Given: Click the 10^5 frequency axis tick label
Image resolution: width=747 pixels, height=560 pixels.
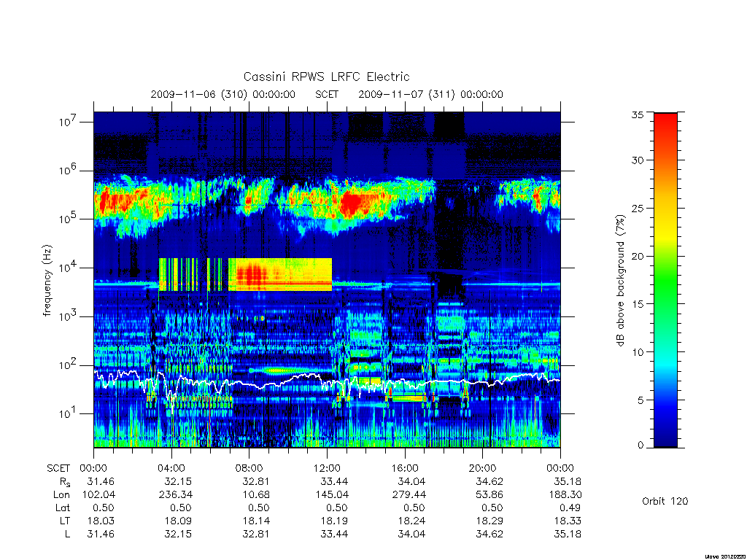Looking at the screenshot, I should click(68, 219).
